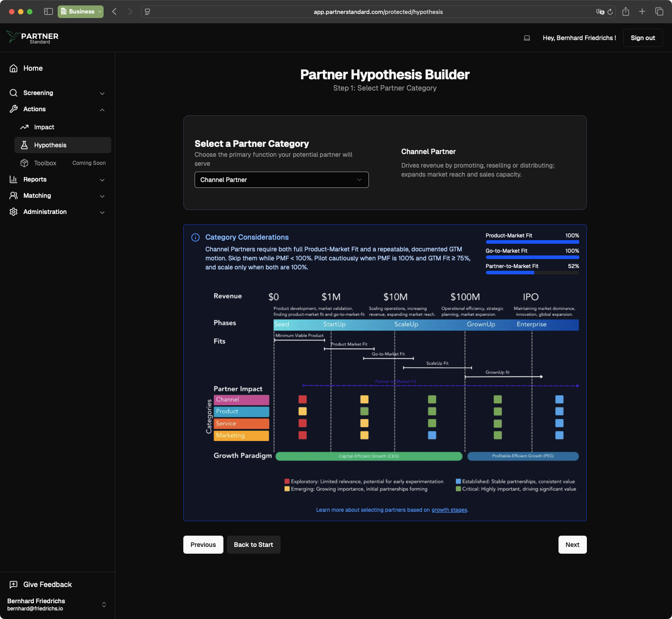
Task: Open Home in the sidebar
Action: pos(57,68)
